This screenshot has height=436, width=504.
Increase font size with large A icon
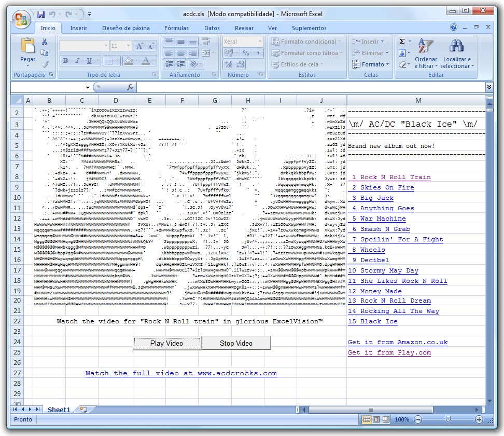(x=139, y=46)
